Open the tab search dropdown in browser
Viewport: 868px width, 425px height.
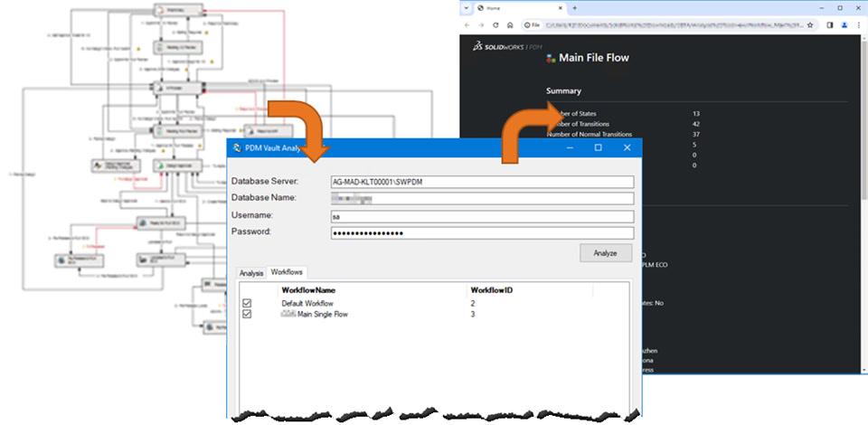click(x=467, y=8)
